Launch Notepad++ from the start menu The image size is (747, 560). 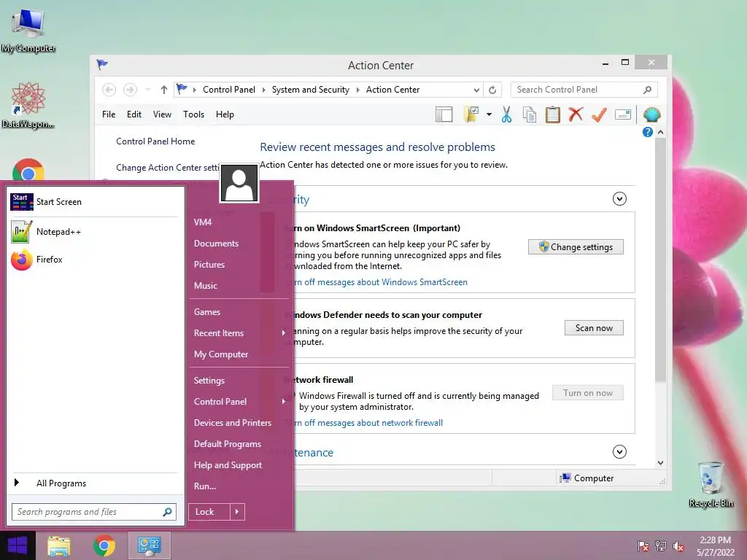(46, 232)
